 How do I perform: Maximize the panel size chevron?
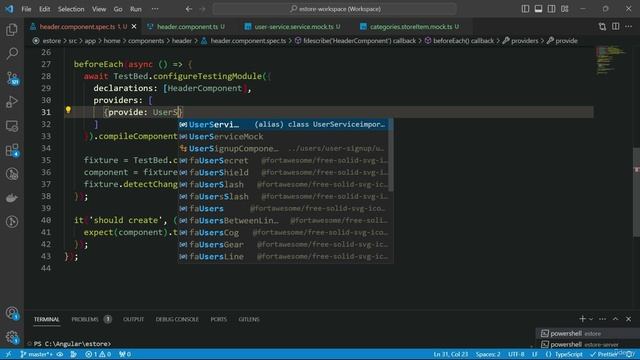click(x=616, y=319)
